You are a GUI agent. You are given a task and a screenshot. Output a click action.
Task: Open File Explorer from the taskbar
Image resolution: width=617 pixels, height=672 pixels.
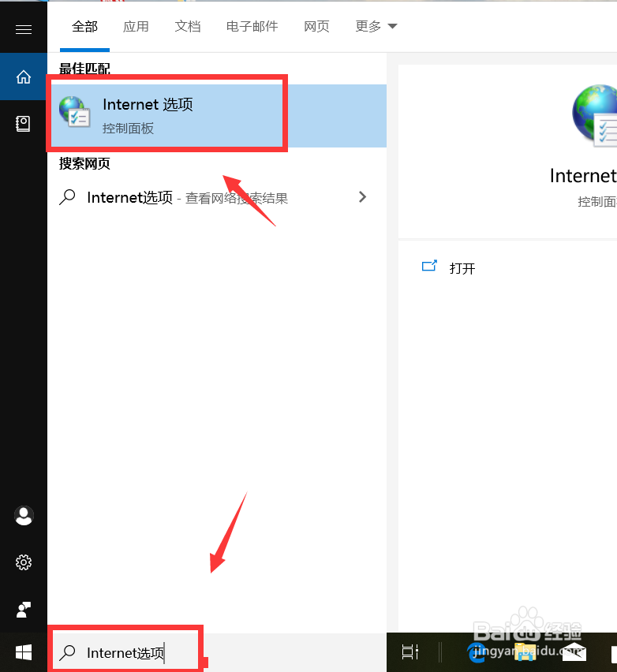click(525, 652)
